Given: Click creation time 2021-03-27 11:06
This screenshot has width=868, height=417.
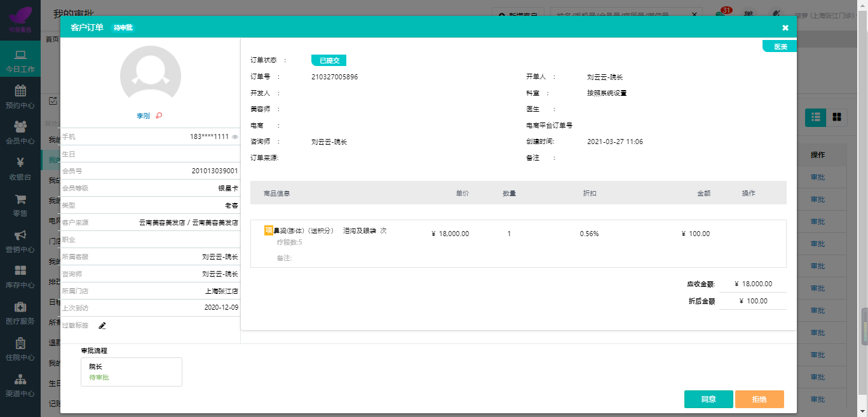Looking at the screenshot, I should pos(615,142).
